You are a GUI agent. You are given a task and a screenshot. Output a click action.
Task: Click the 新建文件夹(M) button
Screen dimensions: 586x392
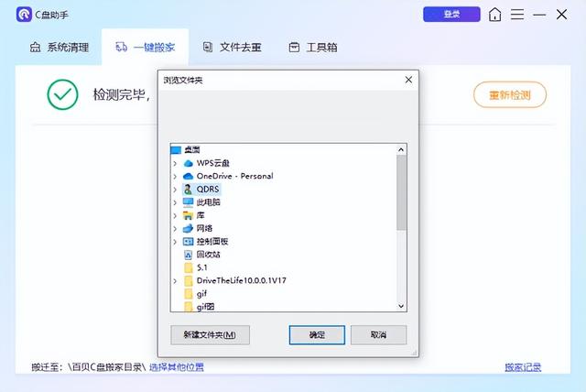point(210,335)
